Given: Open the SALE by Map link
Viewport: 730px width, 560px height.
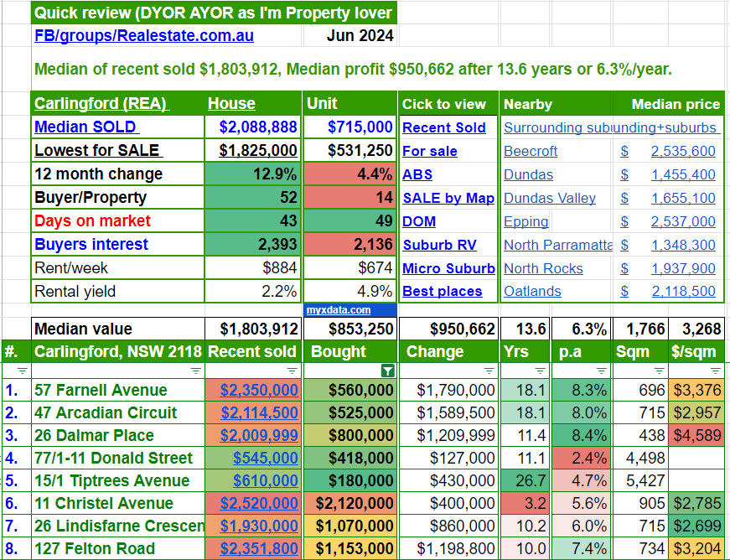Looking at the screenshot, I should (x=448, y=198).
